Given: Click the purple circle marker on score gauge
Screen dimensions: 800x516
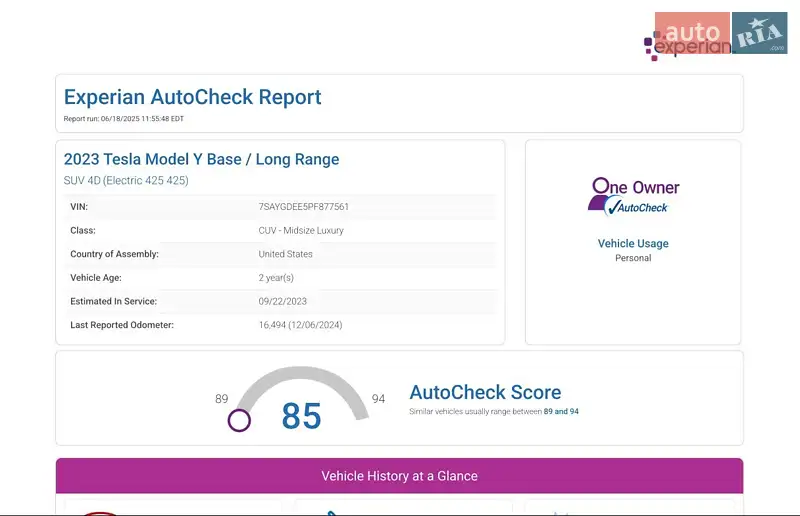Looking at the screenshot, I should coord(239,420).
